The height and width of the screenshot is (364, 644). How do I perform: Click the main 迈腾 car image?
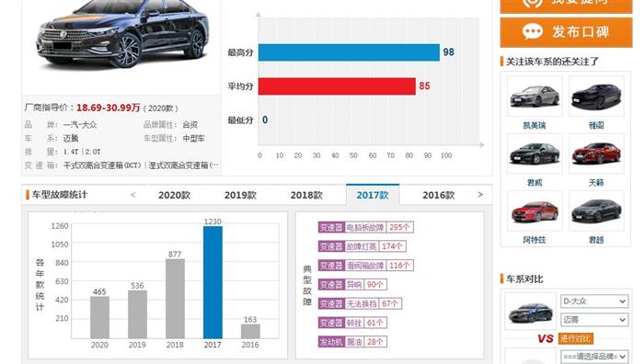click(122, 34)
